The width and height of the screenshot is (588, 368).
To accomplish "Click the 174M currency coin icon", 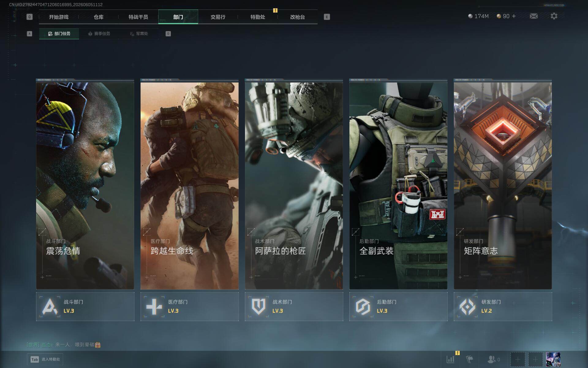I will click(470, 16).
